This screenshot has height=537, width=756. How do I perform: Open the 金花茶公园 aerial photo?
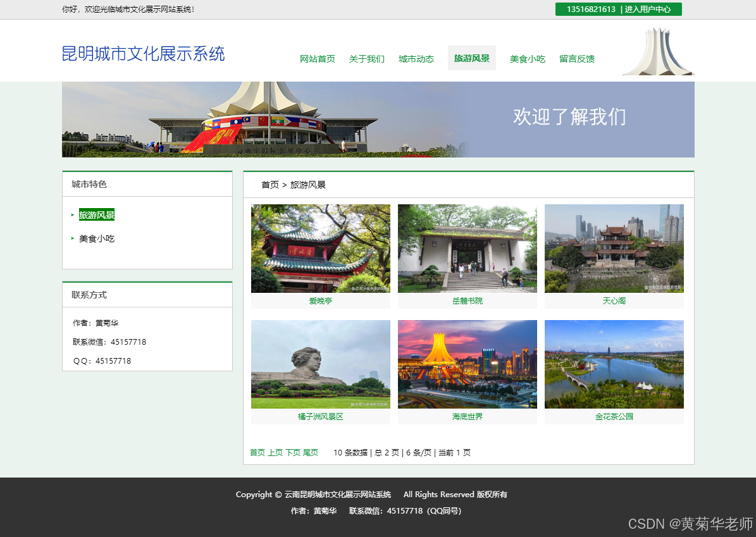[x=614, y=364]
